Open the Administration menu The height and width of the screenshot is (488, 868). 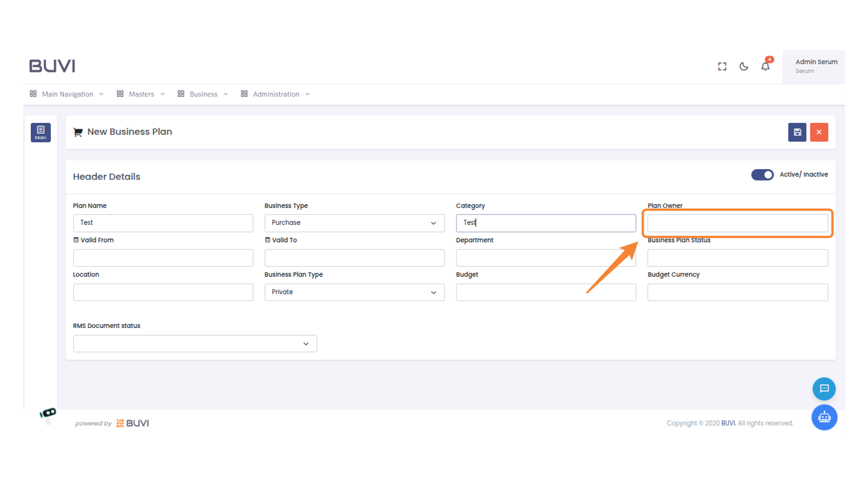tap(276, 94)
